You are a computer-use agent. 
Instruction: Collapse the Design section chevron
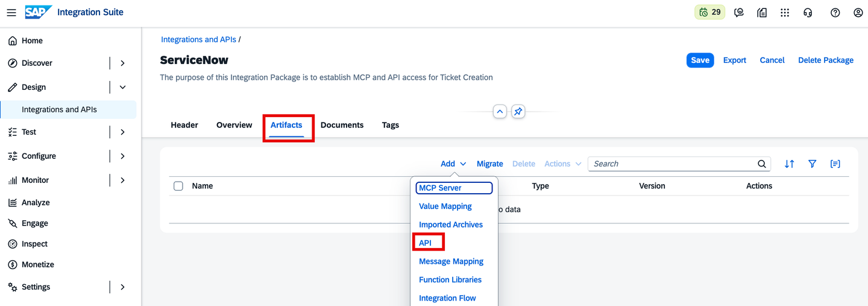pos(122,87)
